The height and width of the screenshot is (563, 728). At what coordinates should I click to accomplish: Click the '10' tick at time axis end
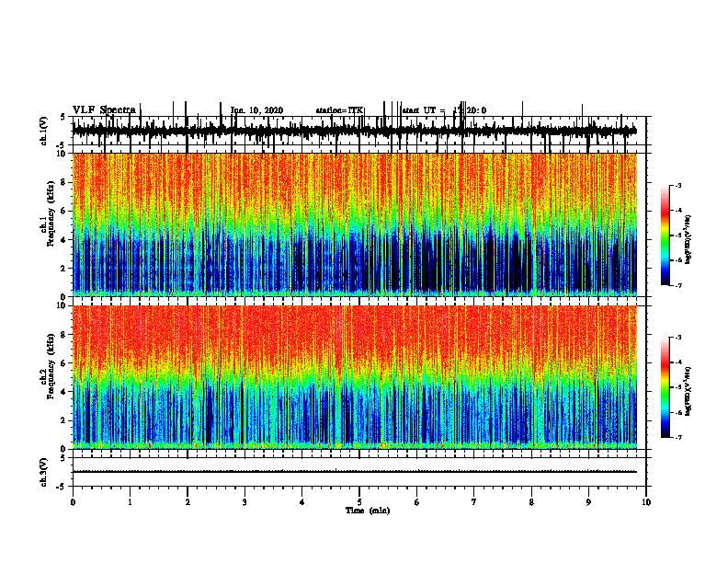click(x=646, y=502)
